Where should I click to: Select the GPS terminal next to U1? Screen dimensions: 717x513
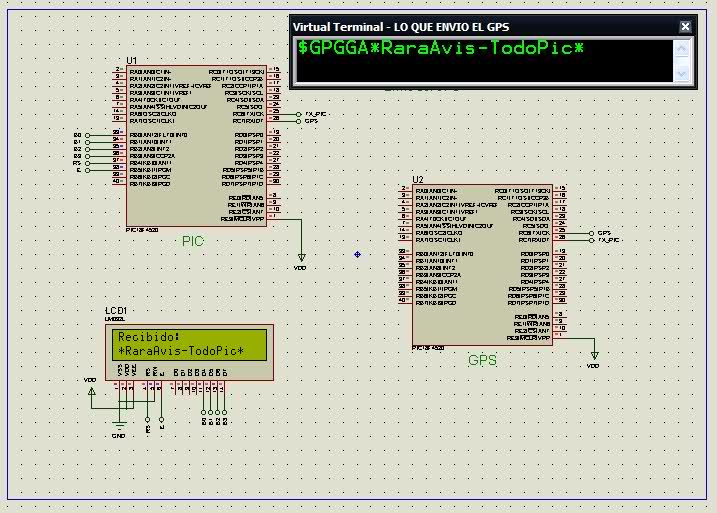pos(307,121)
